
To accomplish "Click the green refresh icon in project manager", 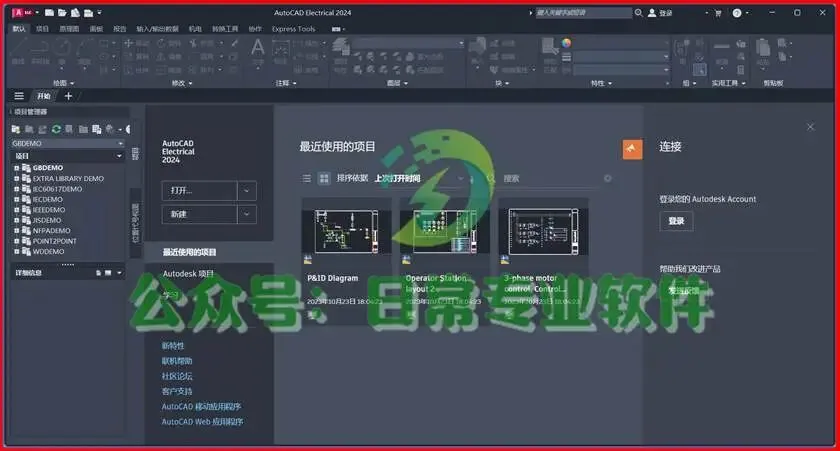I will coord(56,129).
